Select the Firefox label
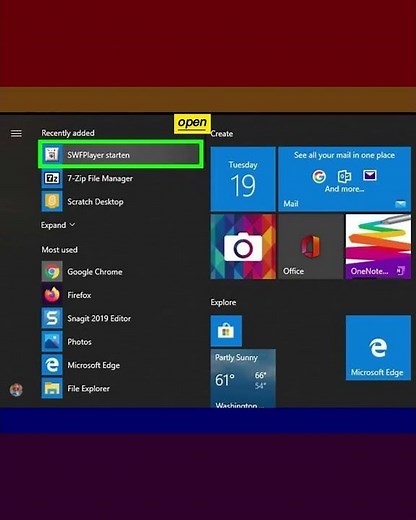416x520 pixels. pos(79,295)
